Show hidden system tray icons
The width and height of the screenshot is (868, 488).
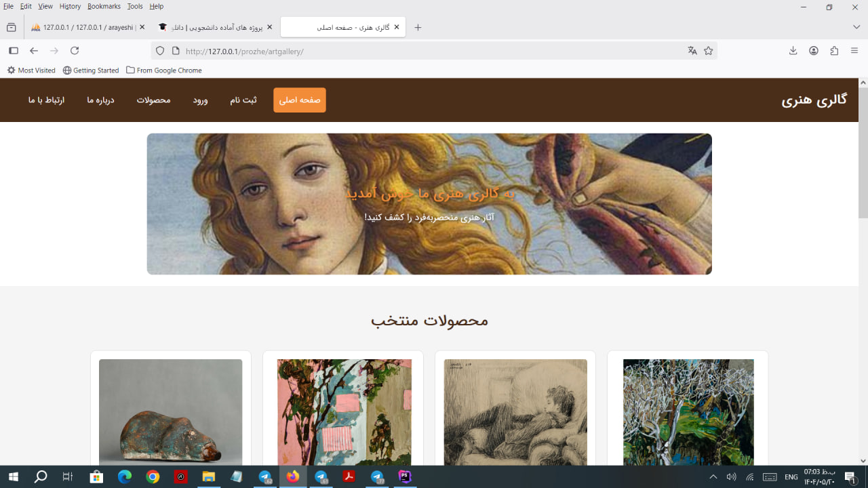713,477
